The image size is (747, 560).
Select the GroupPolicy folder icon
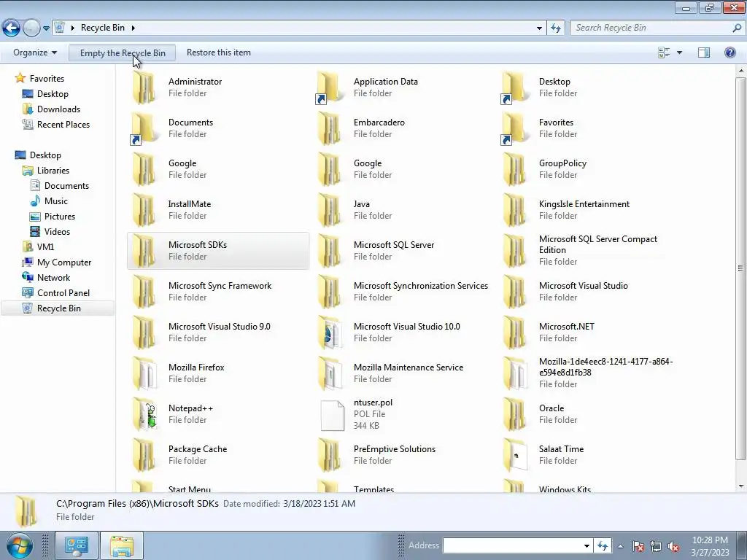coord(514,169)
